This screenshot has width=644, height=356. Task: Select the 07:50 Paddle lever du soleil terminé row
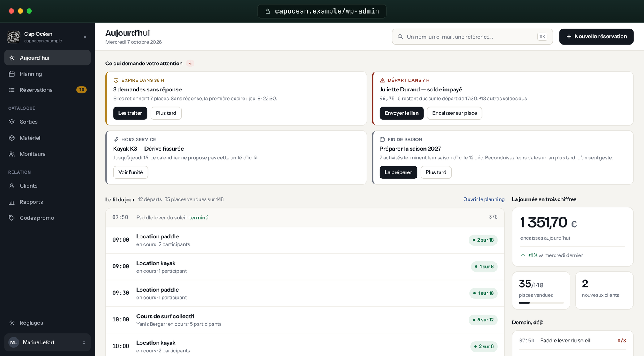pyautogui.click(x=305, y=217)
